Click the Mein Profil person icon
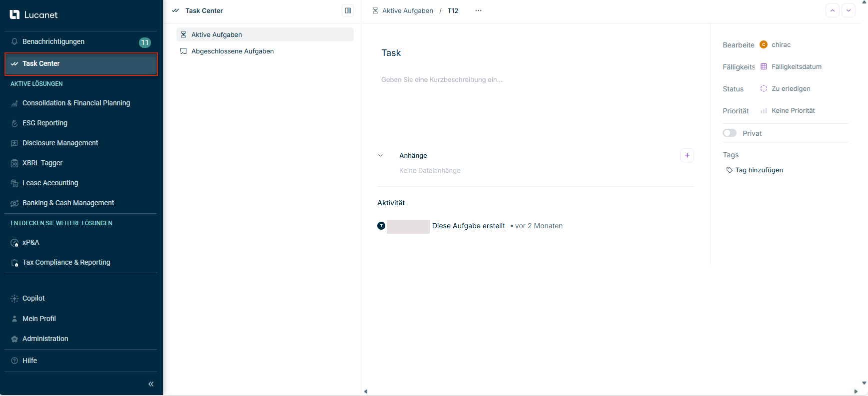The width and height of the screenshot is (868, 396). pos(14,319)
